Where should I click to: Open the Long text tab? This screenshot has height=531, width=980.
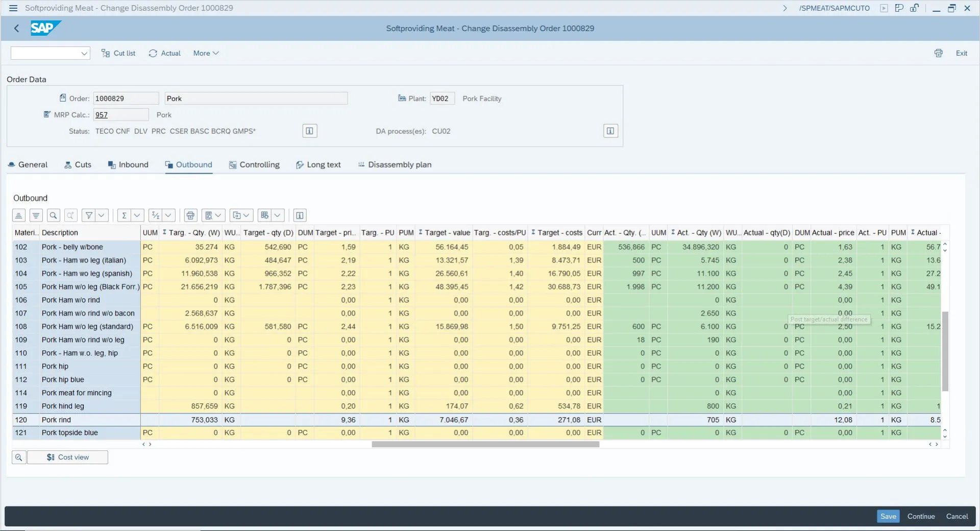tap(318, 165)
